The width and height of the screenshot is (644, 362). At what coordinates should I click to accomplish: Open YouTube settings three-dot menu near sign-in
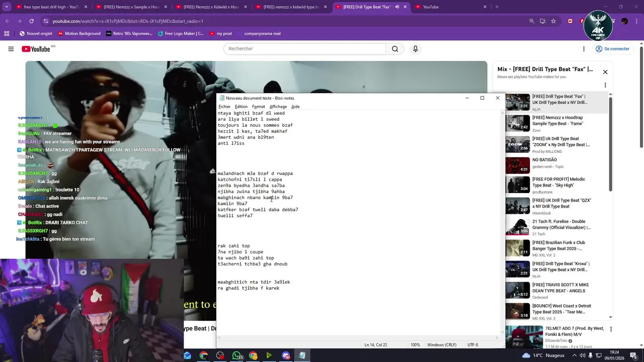tap(584, 49)
